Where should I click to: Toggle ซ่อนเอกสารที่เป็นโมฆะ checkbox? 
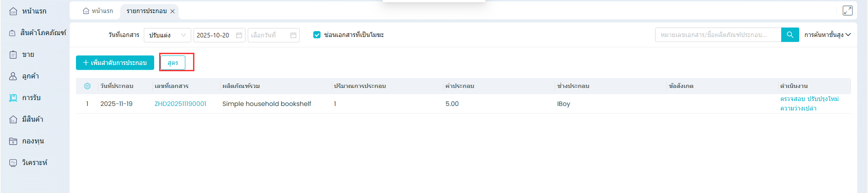click(x=317, y=35)
